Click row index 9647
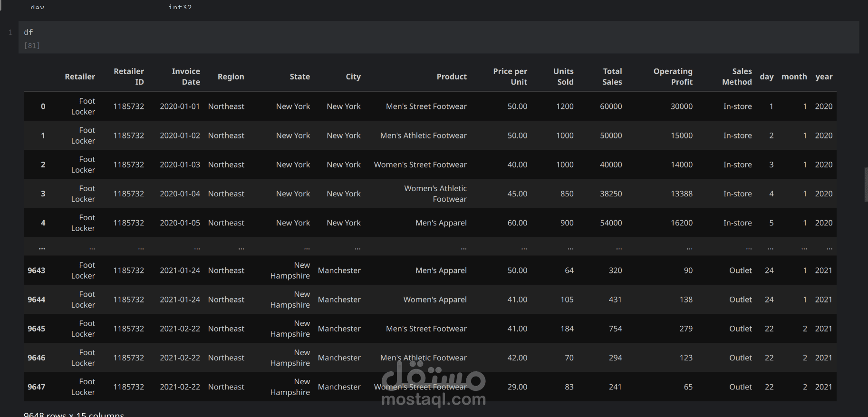Screen dimensions: 868x417 pos(36,387)
